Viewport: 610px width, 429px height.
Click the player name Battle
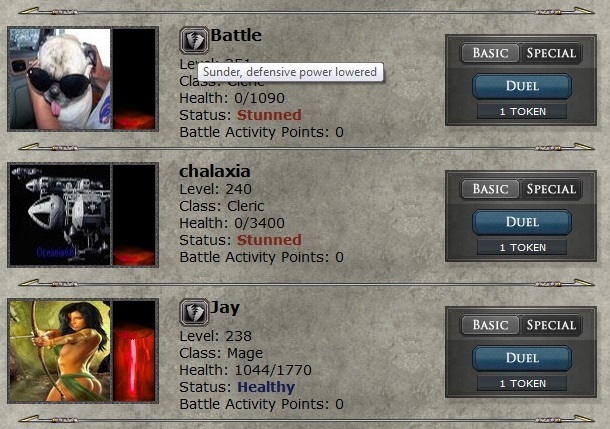coord(236,35)
